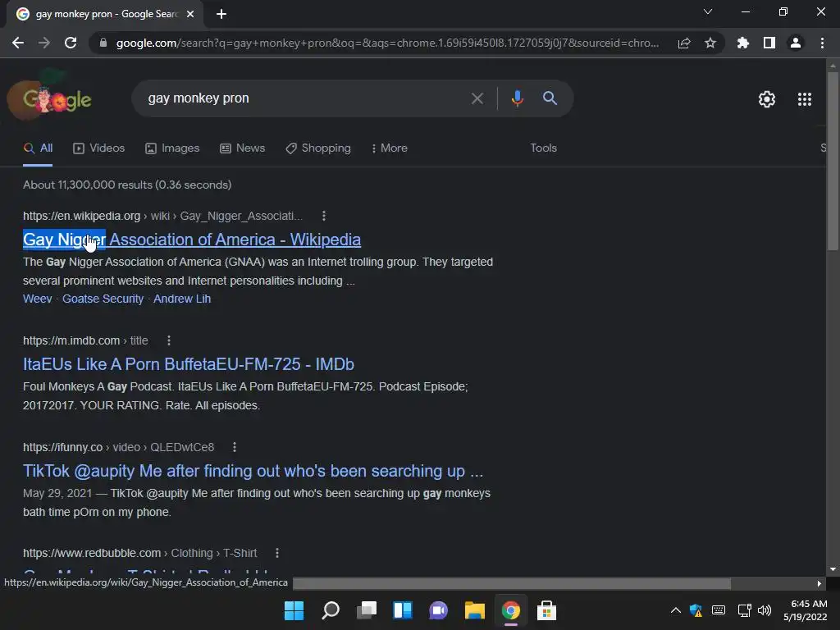Expand the More search filters menu
Screen dimensions: 840x630
point(390,148)
